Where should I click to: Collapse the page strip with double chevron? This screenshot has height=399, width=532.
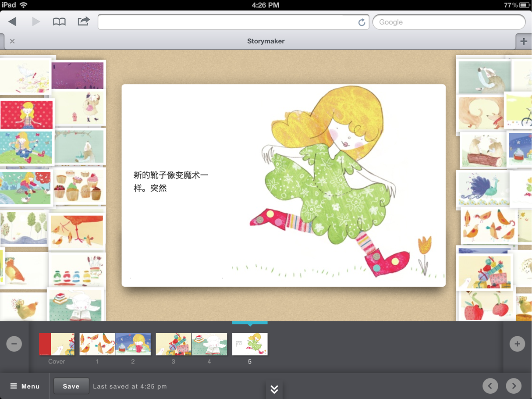pos(274,389)
